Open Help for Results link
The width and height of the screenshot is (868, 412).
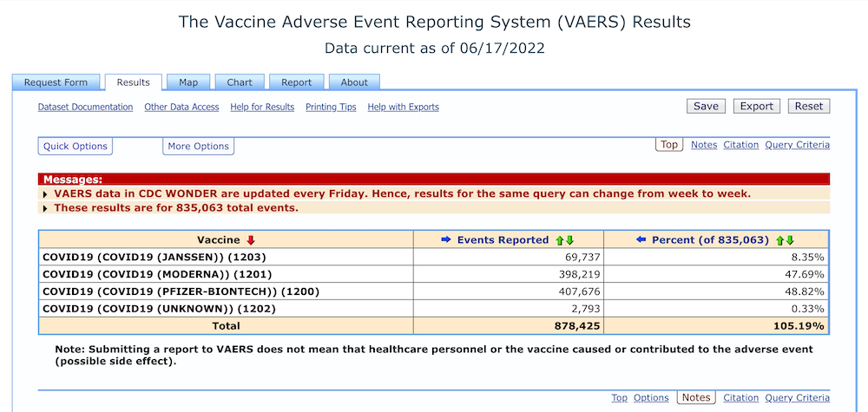tap(262, 108)
